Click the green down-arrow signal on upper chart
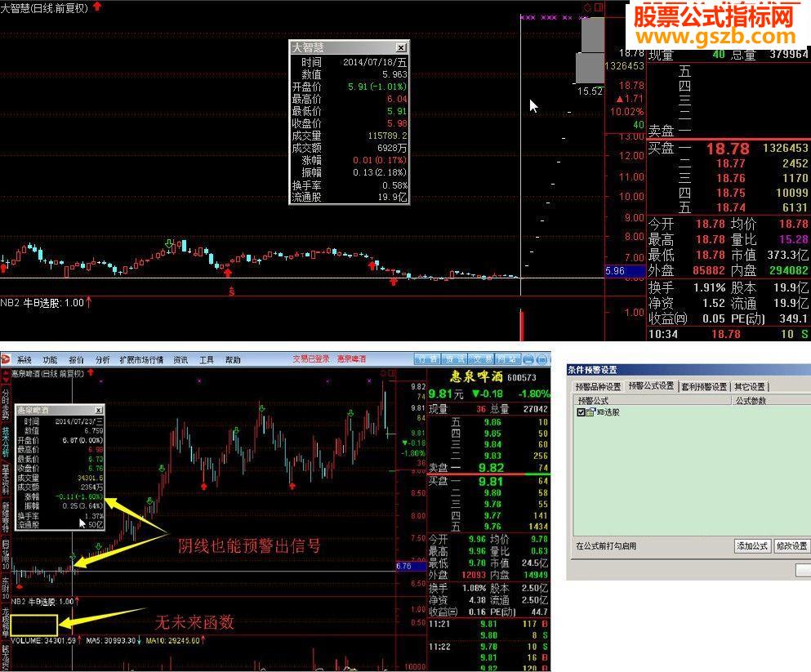 tap(168, 244)
